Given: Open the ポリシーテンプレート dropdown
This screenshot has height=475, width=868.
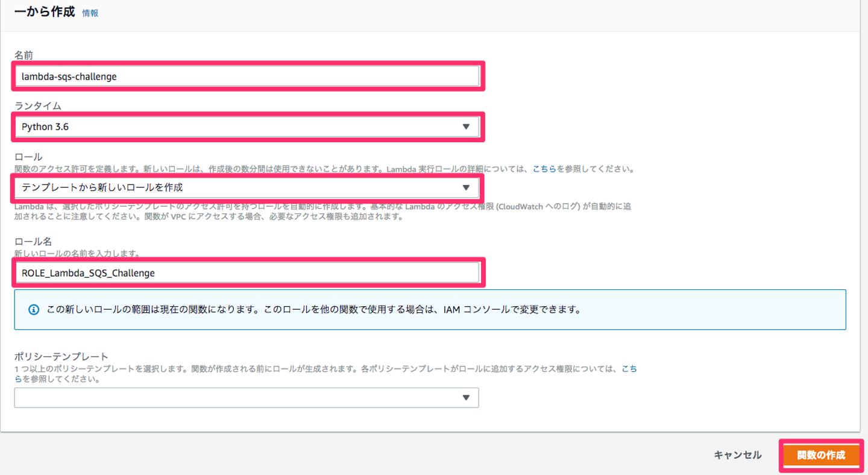Looking at the screenshot, I should pyautogui.click(x=247, y=398).
